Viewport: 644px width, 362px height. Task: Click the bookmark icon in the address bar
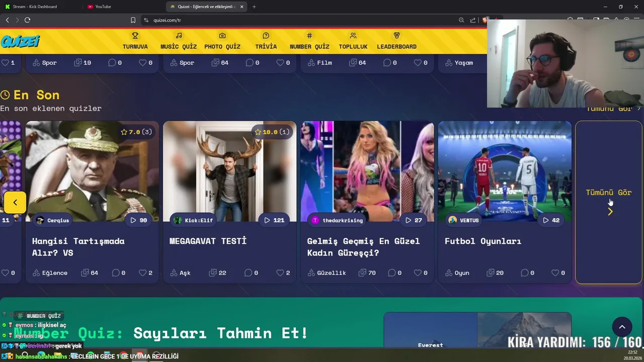(133, 20)
